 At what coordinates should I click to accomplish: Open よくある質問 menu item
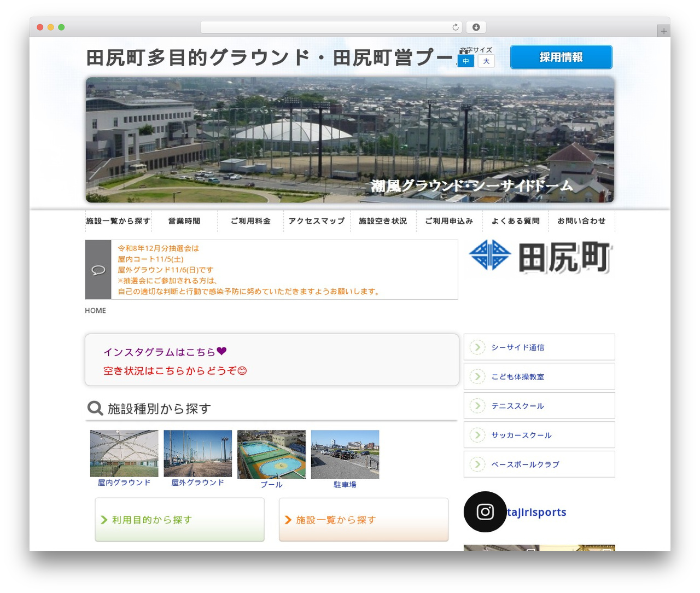515,221
